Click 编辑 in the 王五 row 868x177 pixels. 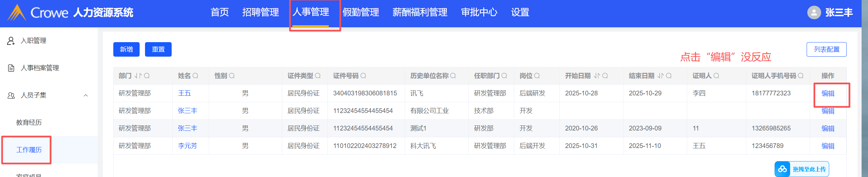coord(828,93)
